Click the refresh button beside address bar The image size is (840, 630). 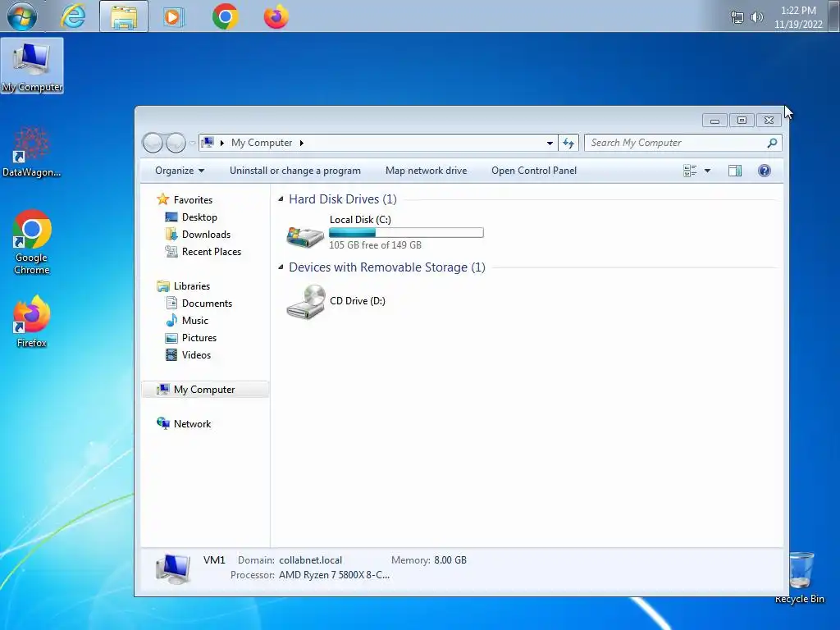click(568, 143)
